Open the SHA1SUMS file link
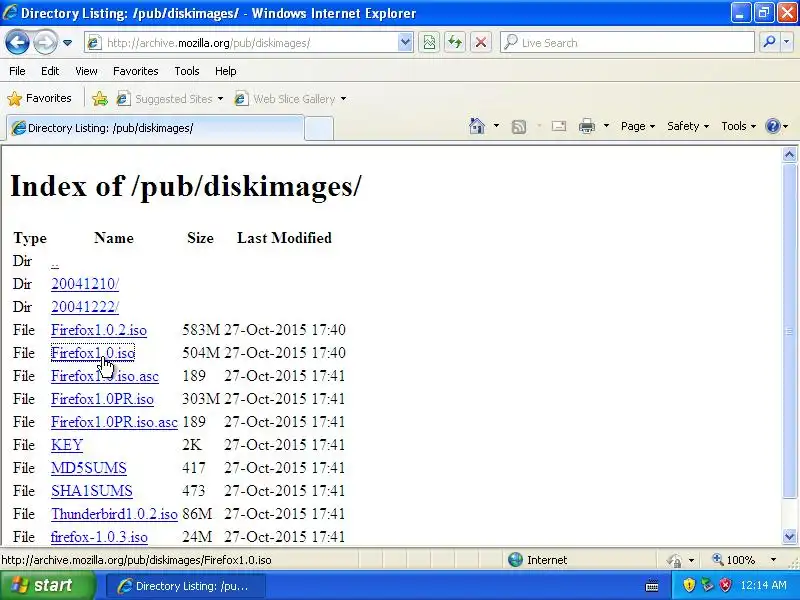 point(92,491)
